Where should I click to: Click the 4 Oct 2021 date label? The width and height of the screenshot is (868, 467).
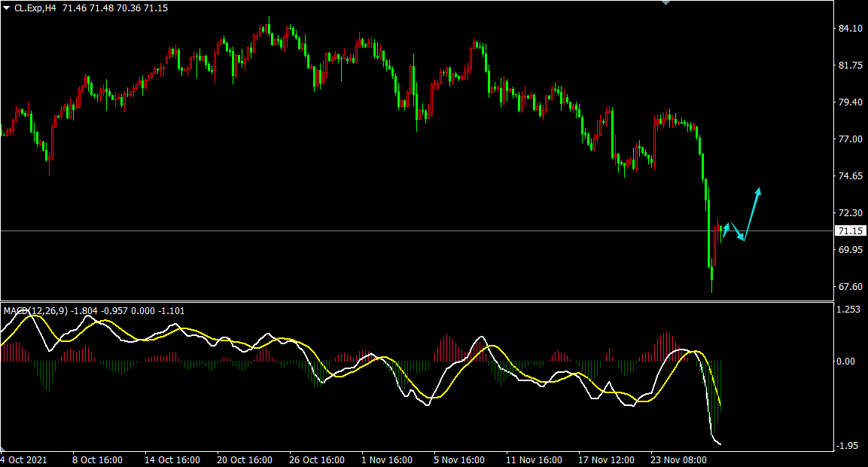(25, 459)
